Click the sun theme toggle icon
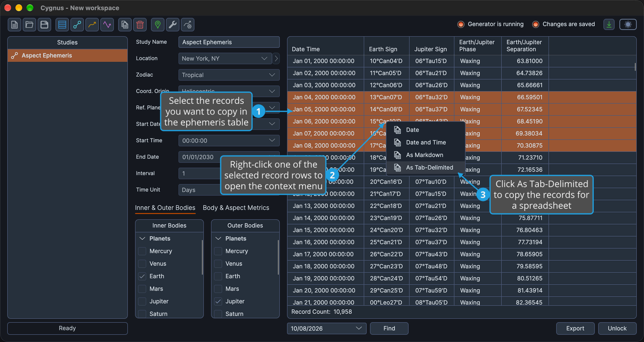 tap(628, 24)
